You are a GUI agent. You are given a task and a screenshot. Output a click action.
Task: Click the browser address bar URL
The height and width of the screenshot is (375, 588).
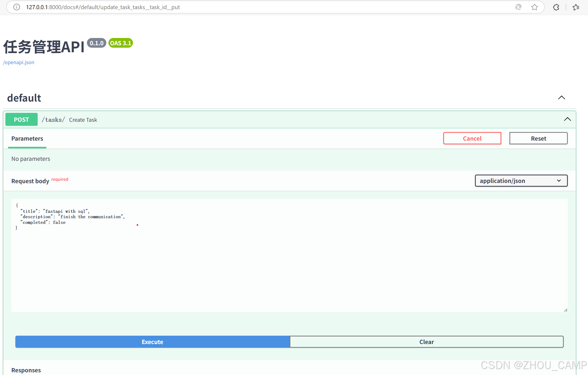pos(103,7)
